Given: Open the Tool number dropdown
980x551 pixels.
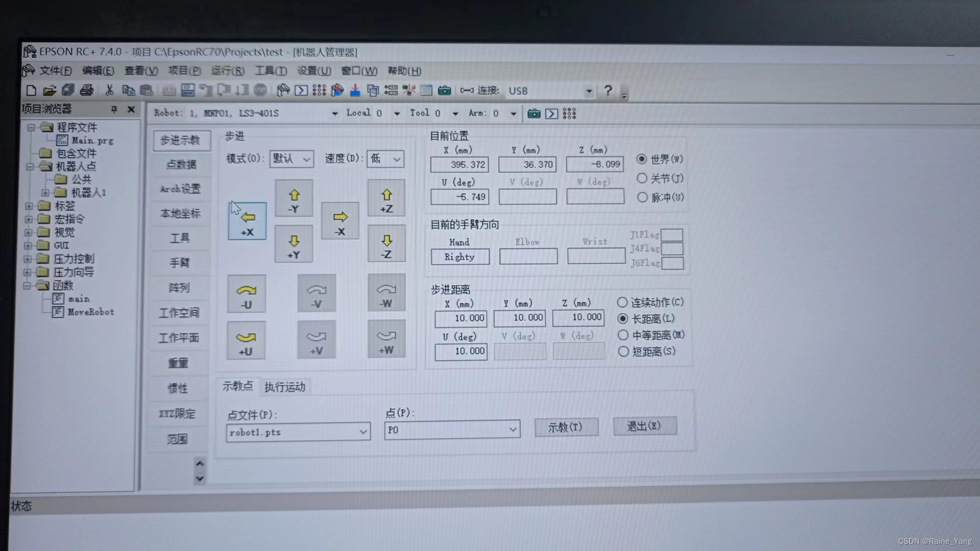Looking at the screenshot, I should click(455, 113).
